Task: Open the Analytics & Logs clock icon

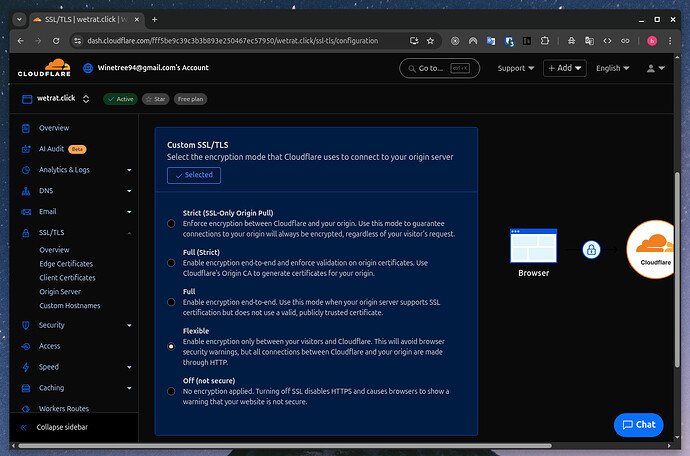Action: [26, 170]
